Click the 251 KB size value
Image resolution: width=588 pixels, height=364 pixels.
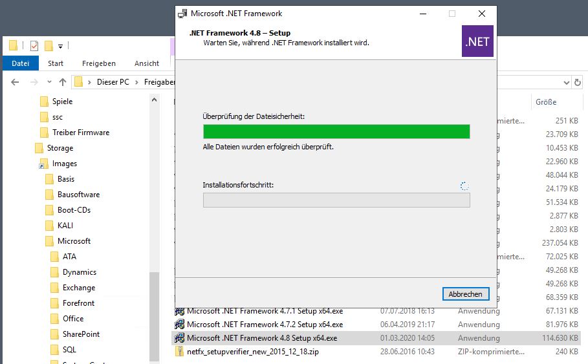click(567, 121)
